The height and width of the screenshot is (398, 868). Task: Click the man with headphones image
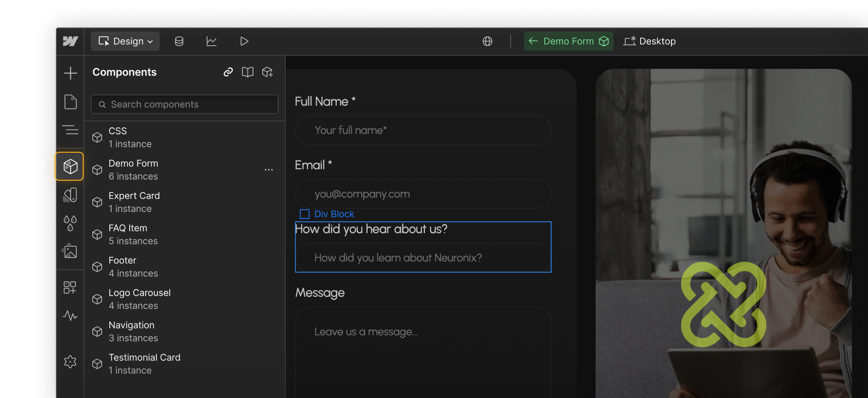tap(723, 234)
